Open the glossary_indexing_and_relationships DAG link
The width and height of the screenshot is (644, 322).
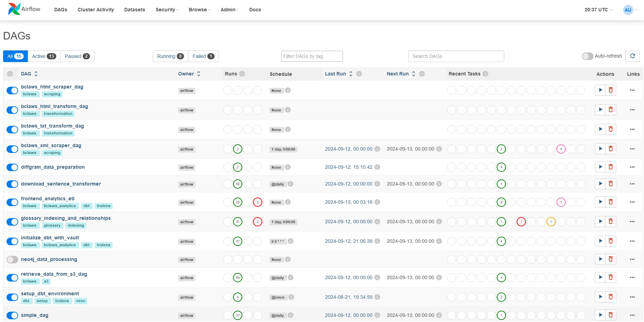click(66, 218)
